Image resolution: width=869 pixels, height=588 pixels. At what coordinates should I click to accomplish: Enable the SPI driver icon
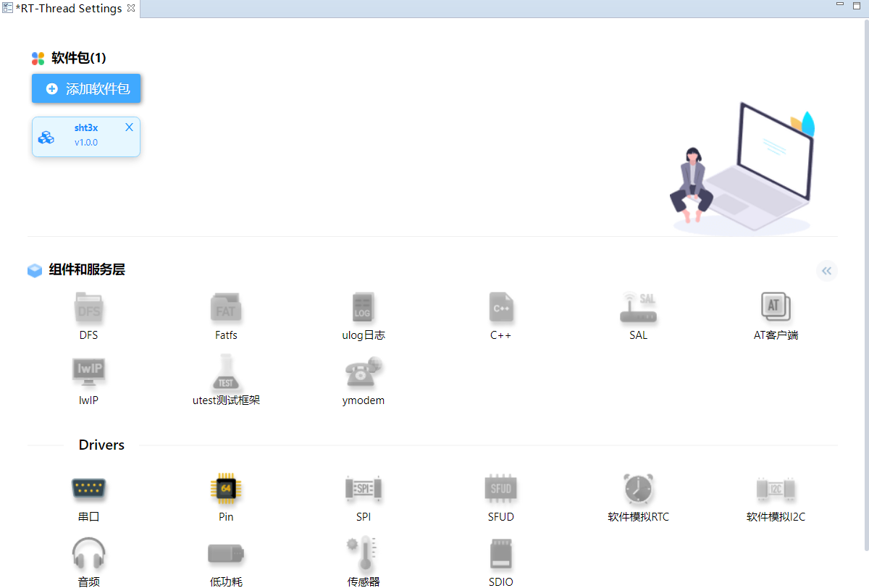pos(363,489)
